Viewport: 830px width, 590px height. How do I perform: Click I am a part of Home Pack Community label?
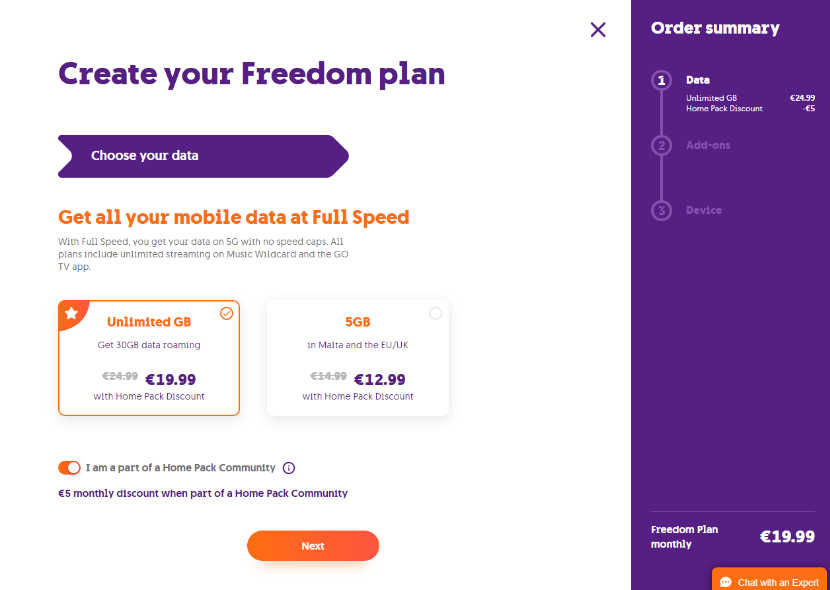click(x=181, y=468)
